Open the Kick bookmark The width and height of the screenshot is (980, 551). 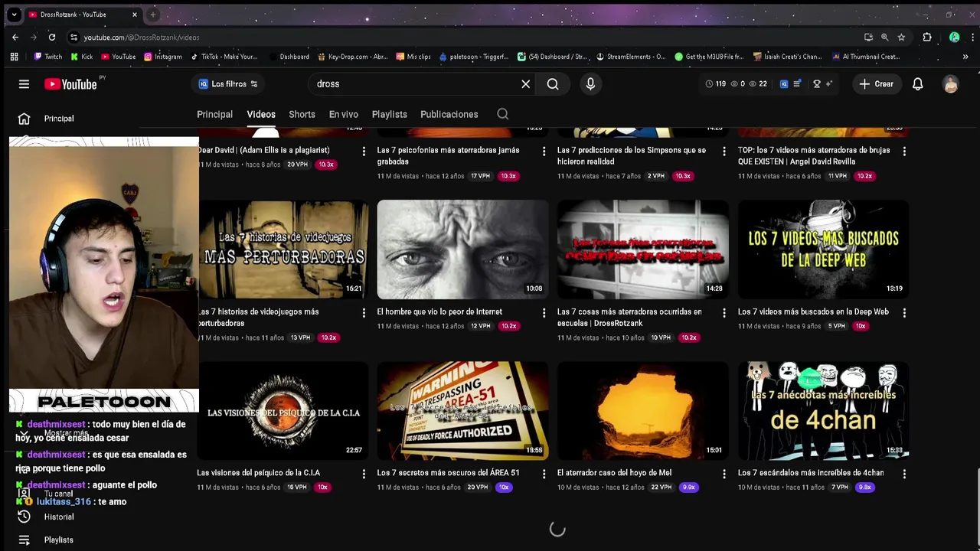click(82, 57)
